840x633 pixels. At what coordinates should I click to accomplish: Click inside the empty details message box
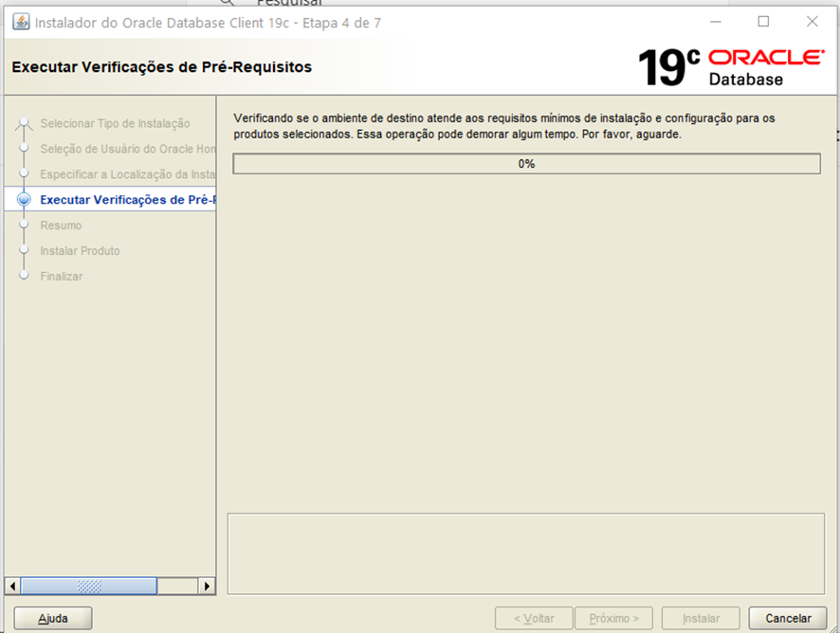526,553
